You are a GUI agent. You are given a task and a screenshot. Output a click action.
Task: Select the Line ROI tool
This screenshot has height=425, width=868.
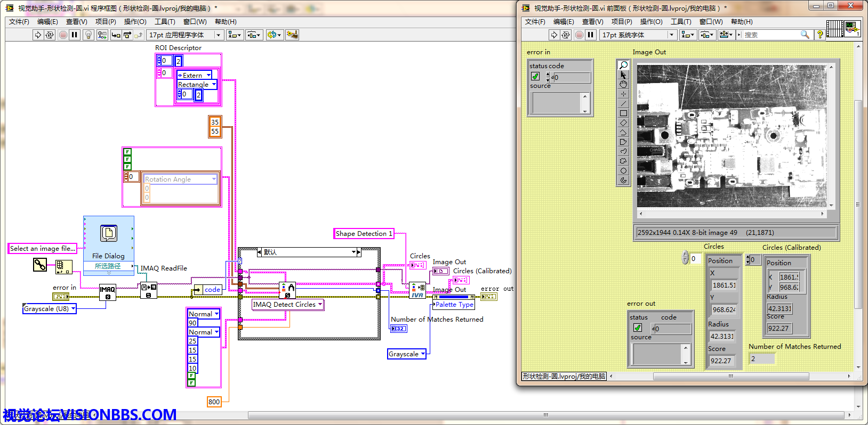[623, 103]
